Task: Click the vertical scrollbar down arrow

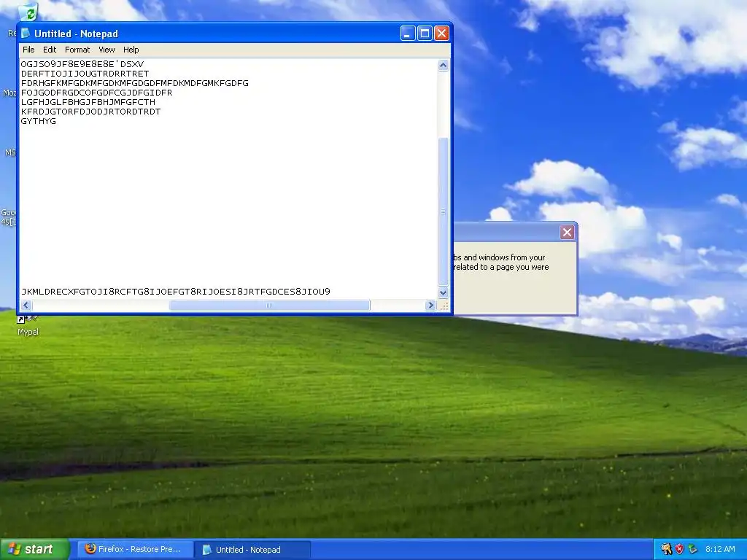Action: pos(443,292)
